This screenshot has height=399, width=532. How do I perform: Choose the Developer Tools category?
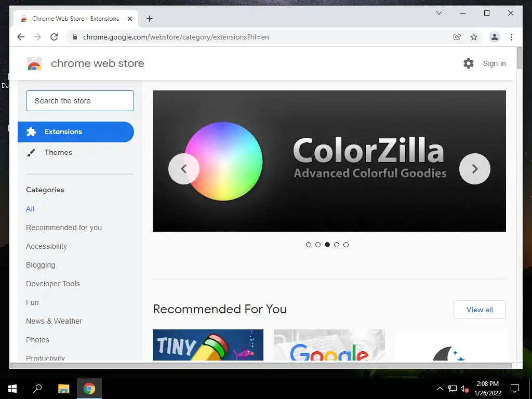53,284
